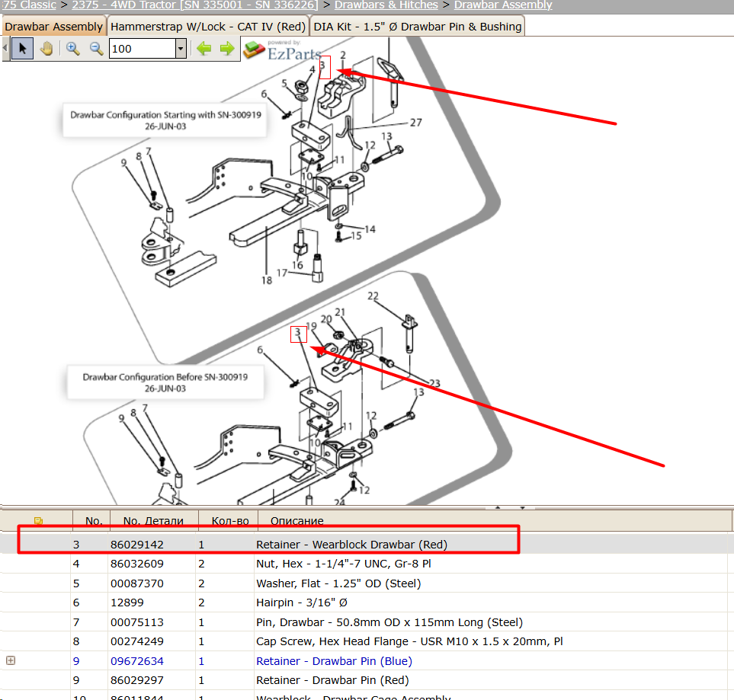Activate the hand pan tool
This screenshot has width=734, height=700.
(x=46, y=49)
